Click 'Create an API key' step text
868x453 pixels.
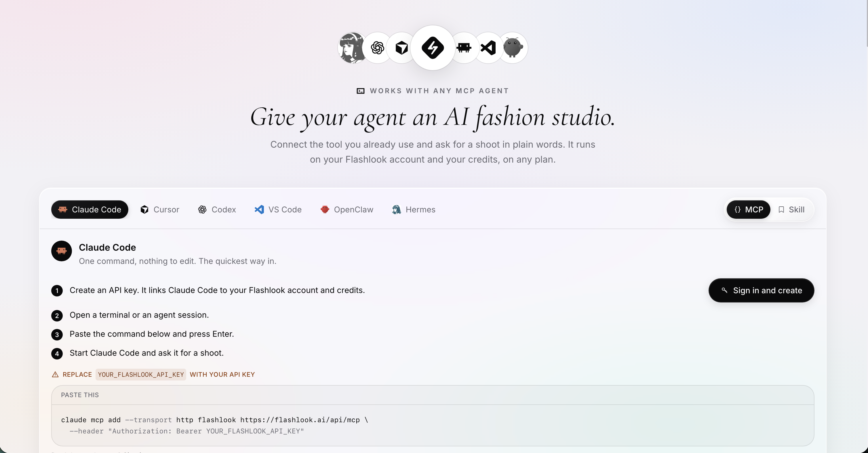217,290
